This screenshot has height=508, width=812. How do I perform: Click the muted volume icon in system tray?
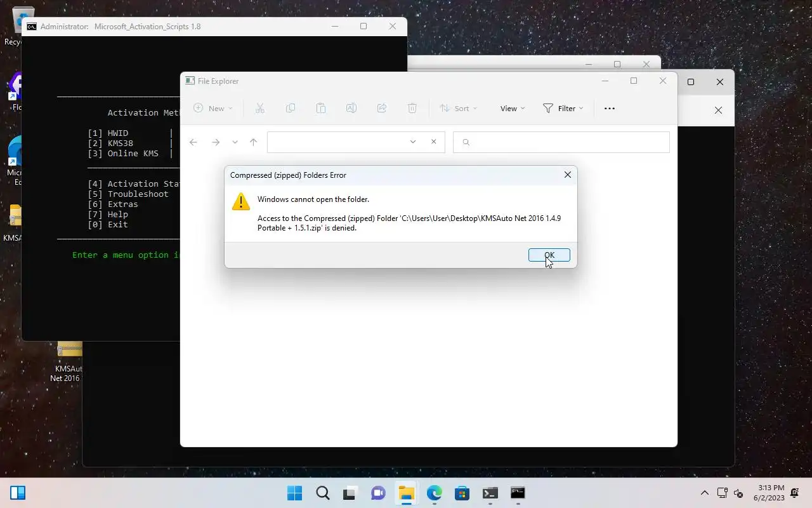pyautogui.click(x=738, y=493)
